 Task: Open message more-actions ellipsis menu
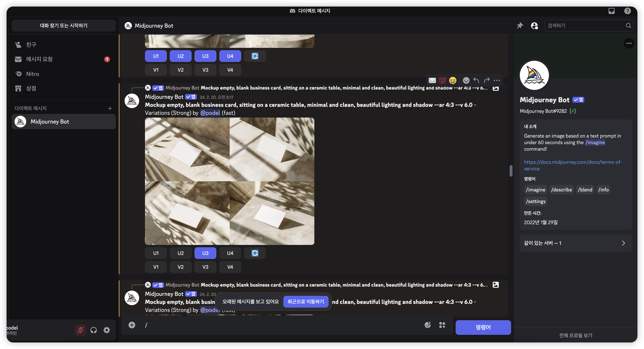(x=497, y=80)
